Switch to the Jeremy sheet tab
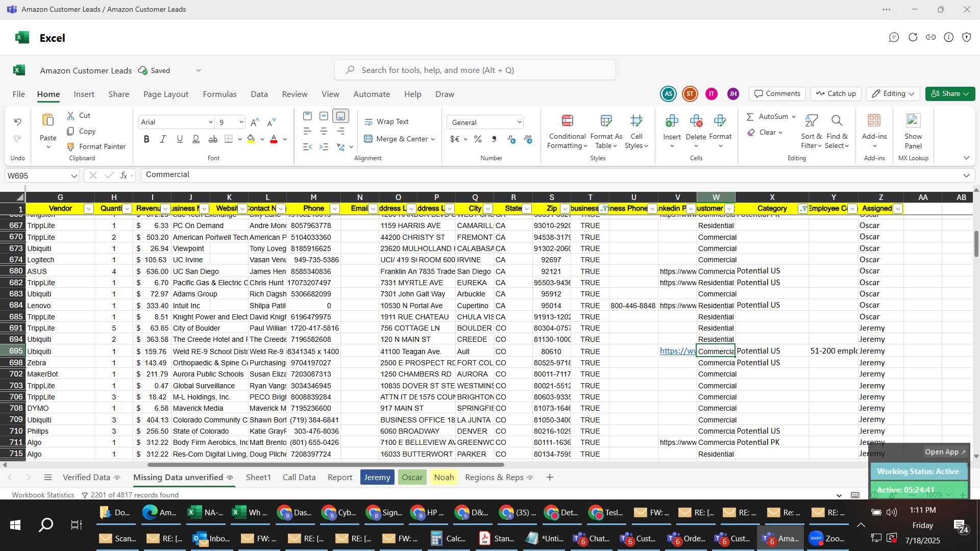Screen dimensions: 980x551 pos(377,478)
